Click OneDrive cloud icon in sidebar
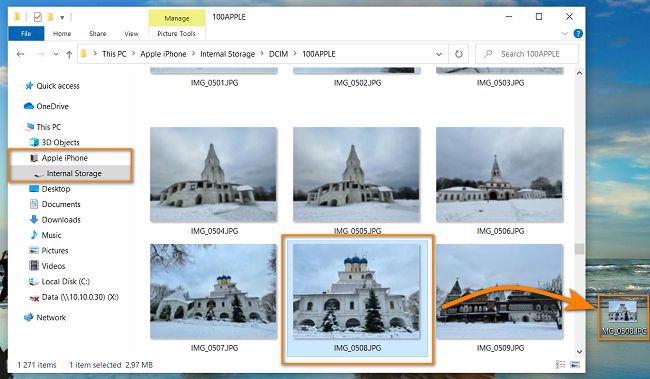Screen dimensions: 650x379 coord(29,106)
